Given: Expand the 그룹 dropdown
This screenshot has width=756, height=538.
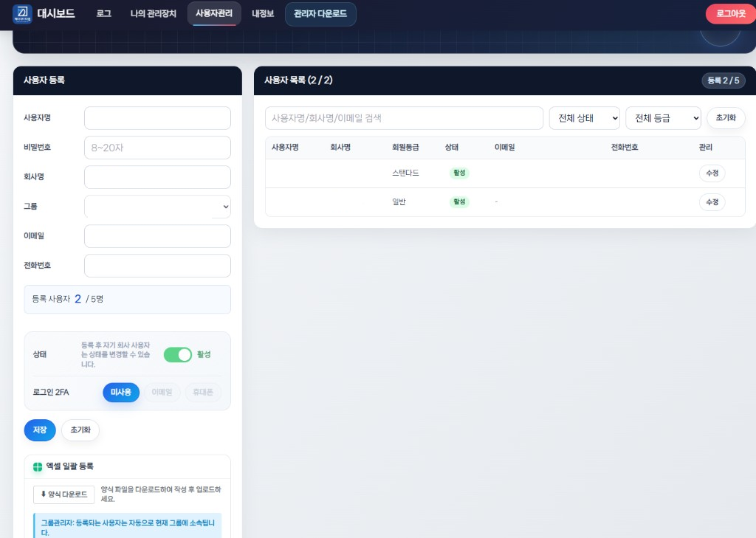Looking at the screenshot, I should [x=158, y=207].
